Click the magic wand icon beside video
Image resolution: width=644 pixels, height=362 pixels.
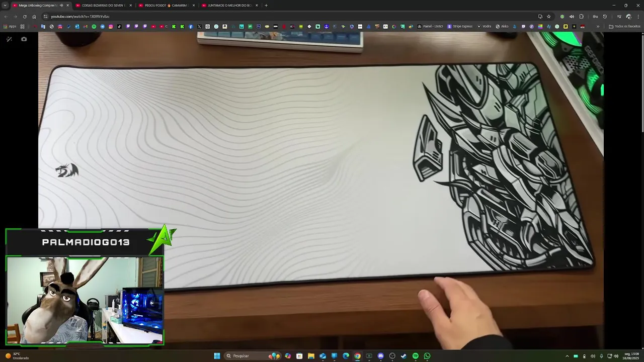click(9, 39)
